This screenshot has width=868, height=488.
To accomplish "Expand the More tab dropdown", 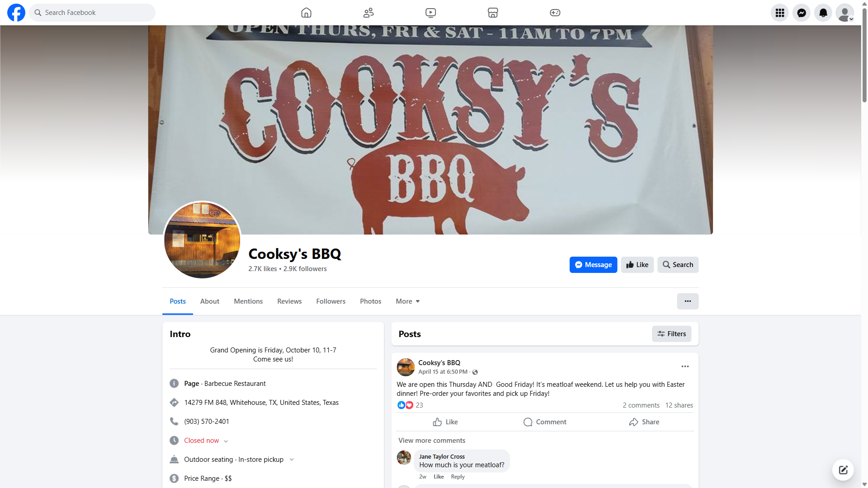I will click(x=408, y=301).
